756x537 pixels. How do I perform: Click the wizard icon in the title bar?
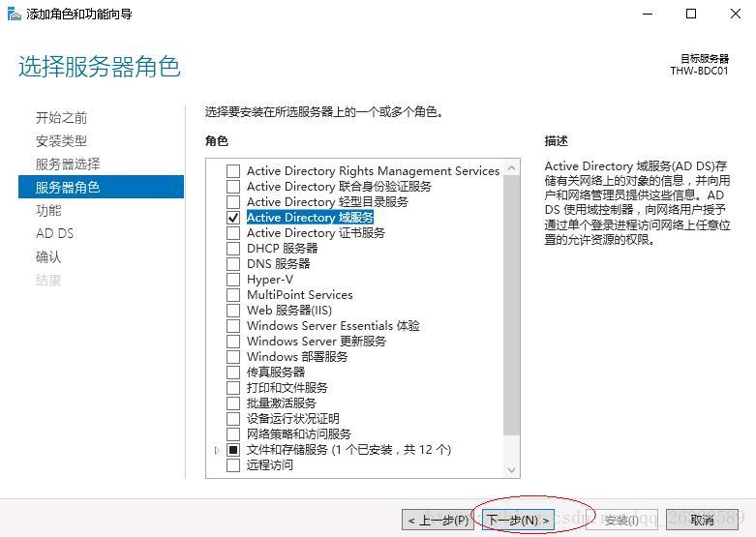(14, 14)
